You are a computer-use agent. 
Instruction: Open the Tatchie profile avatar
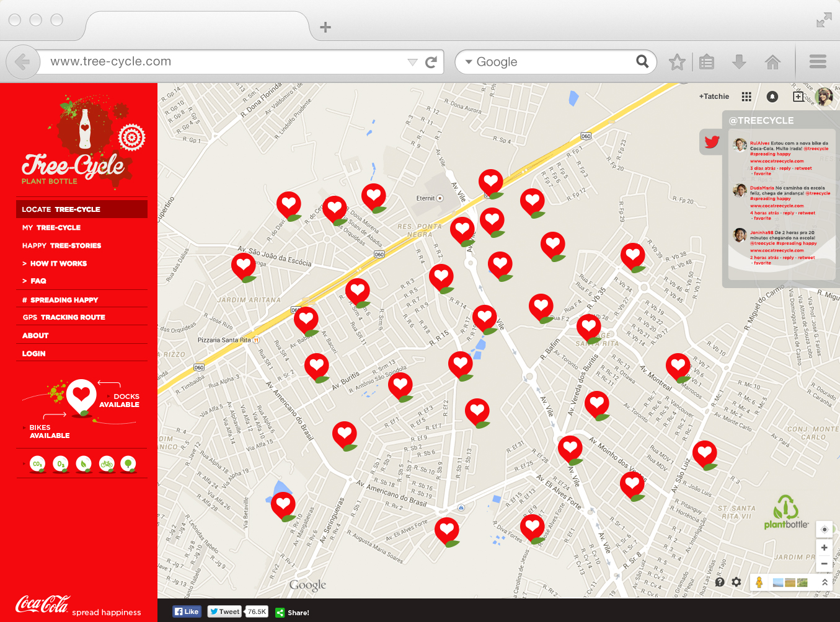(x=824, y=97)
